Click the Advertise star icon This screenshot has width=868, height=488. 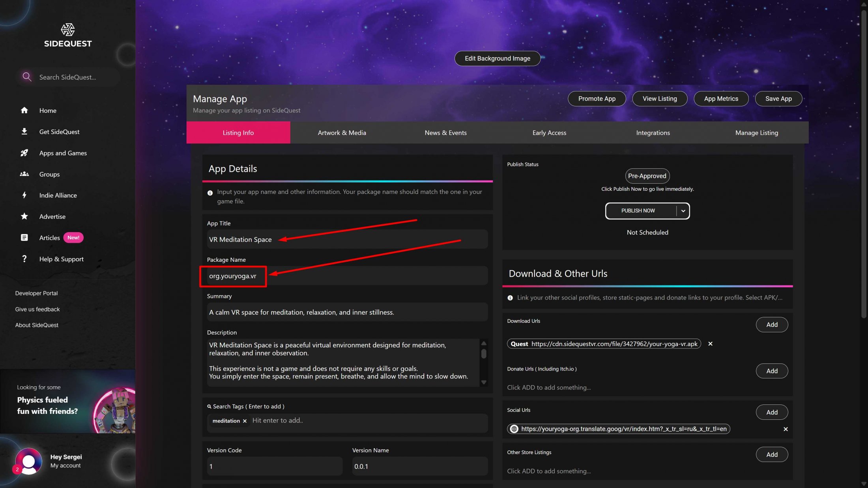pos(24,216)
